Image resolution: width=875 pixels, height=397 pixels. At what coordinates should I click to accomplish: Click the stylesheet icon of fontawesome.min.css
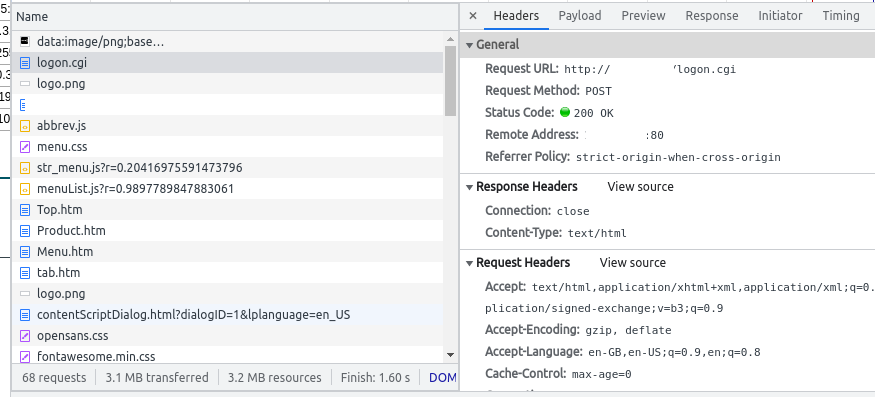(25, 356)
